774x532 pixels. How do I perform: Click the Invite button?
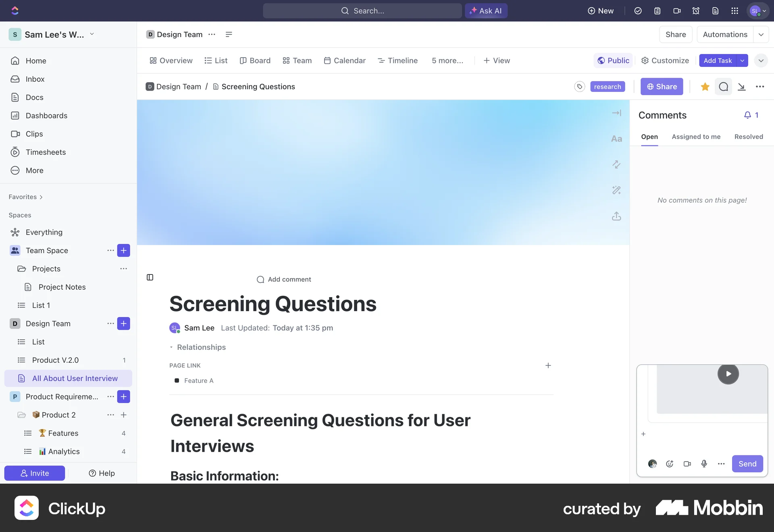pyautogui.click(x=34, y=473)
